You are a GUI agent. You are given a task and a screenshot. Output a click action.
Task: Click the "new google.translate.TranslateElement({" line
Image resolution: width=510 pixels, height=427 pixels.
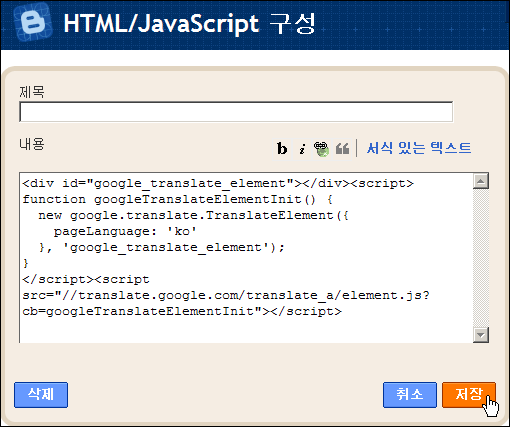click(193, 215)
